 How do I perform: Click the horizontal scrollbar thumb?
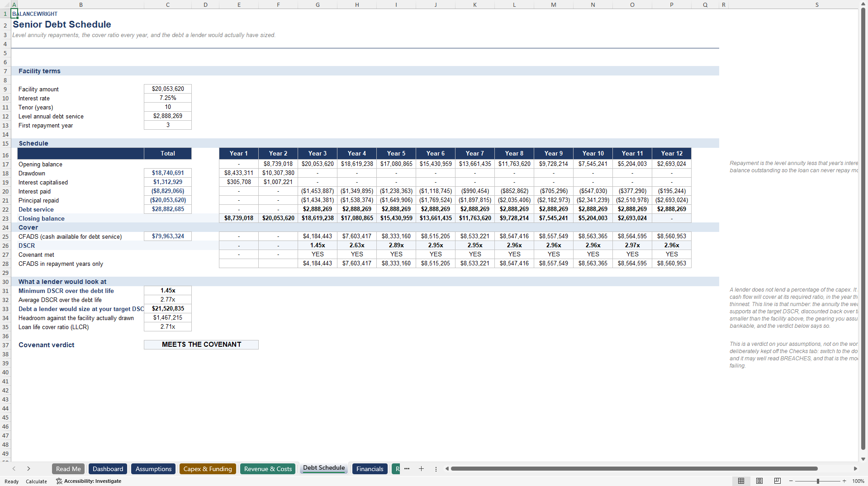click(634, 469)
